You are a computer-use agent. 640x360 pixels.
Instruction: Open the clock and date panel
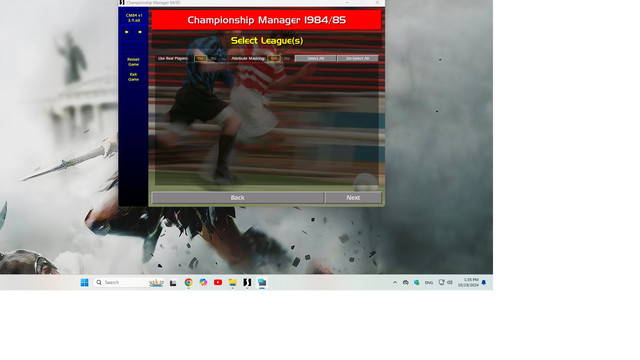coord(468,282)
